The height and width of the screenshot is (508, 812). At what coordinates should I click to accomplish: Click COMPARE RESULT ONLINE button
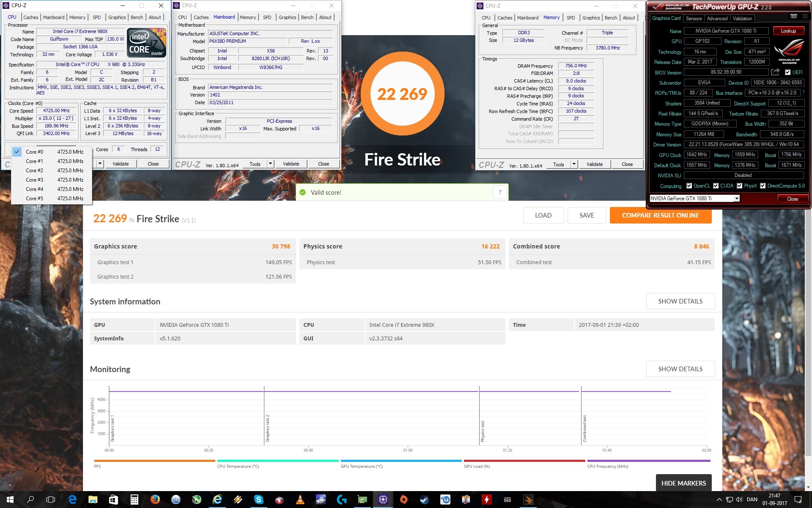click(660, 215)
